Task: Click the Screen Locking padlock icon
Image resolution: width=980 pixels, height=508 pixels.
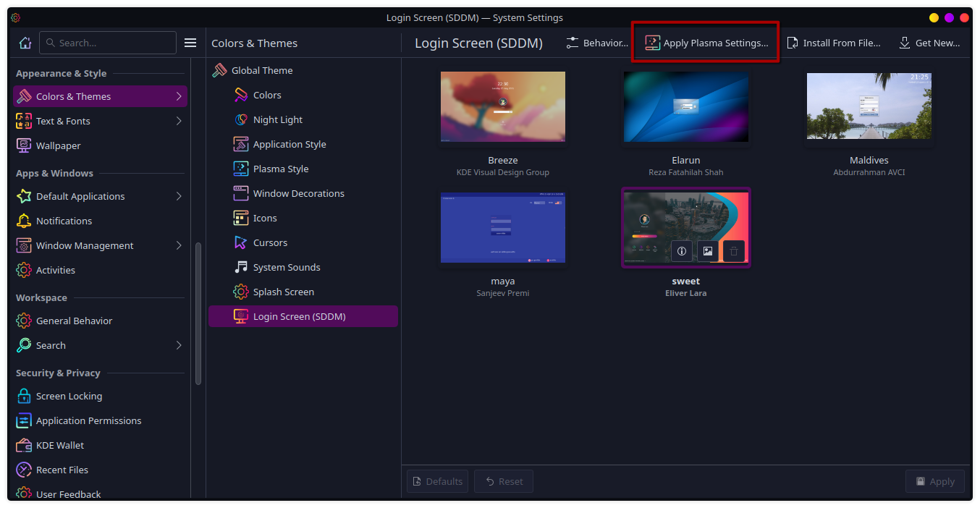Action: [24, 396]
